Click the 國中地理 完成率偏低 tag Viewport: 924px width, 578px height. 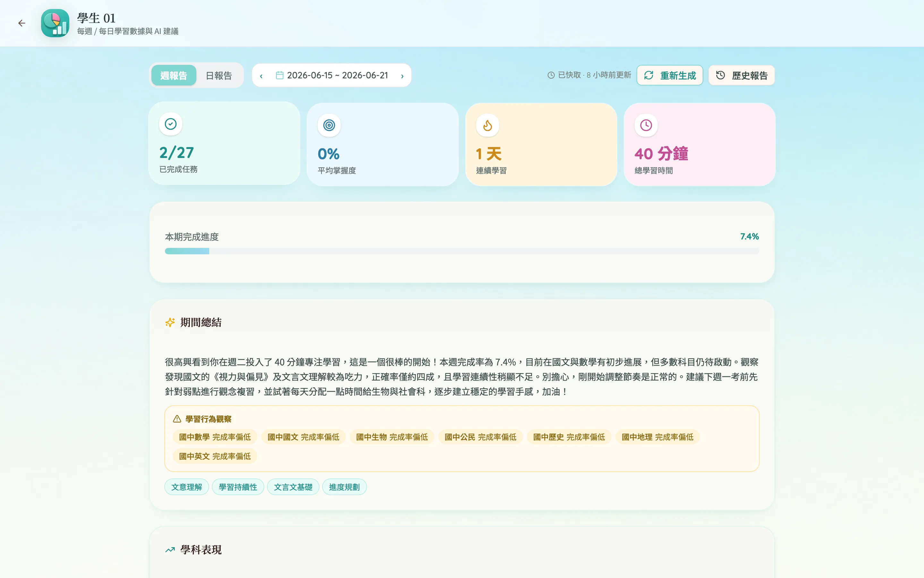[x=658, y=437]
